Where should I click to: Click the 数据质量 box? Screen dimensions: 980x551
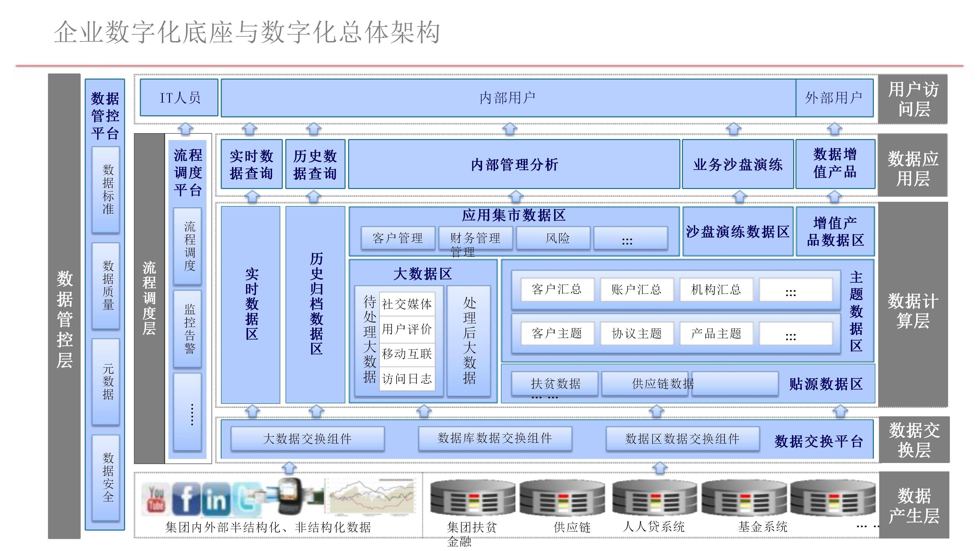coord(106,286)
